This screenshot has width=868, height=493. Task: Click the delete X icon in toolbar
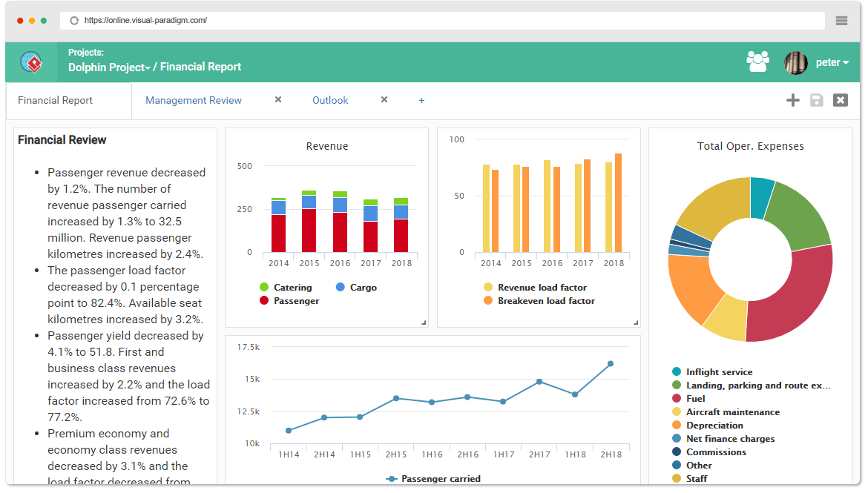tap(841, 100)
